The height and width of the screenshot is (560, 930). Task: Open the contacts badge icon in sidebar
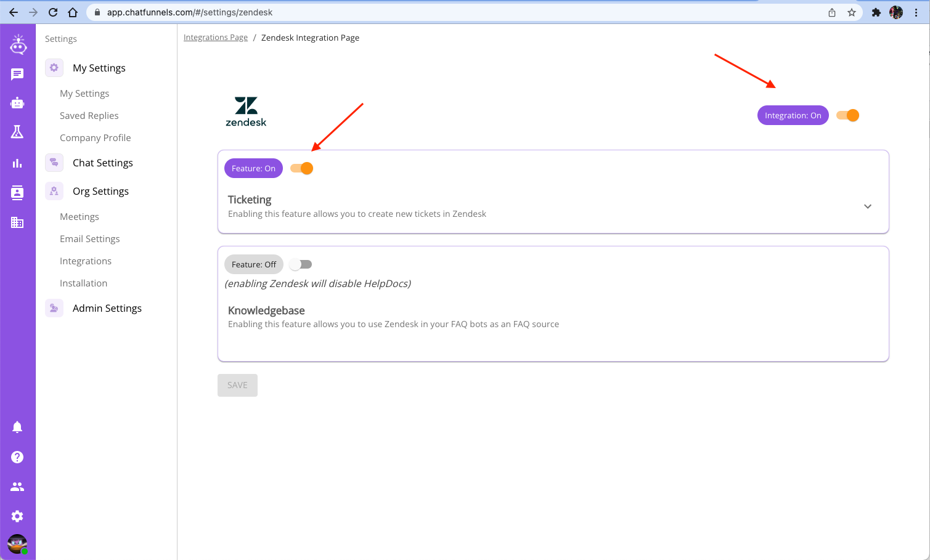click(x=17, y=192)
